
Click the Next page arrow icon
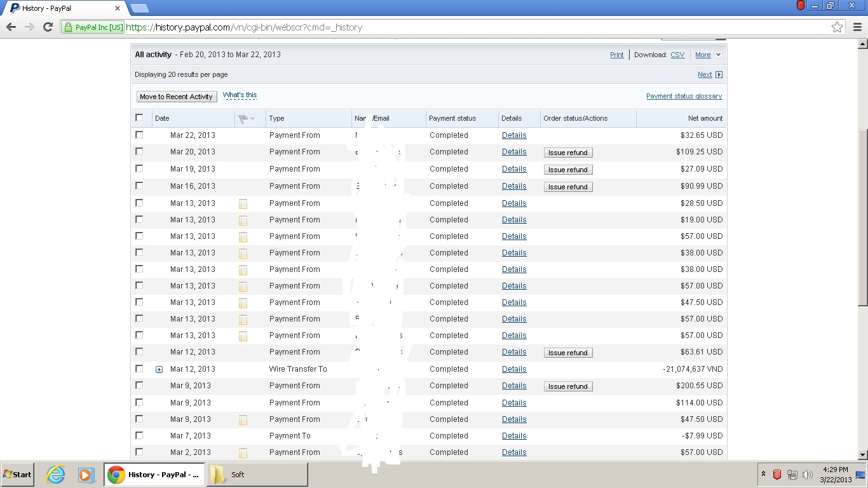tap(719, 74)
